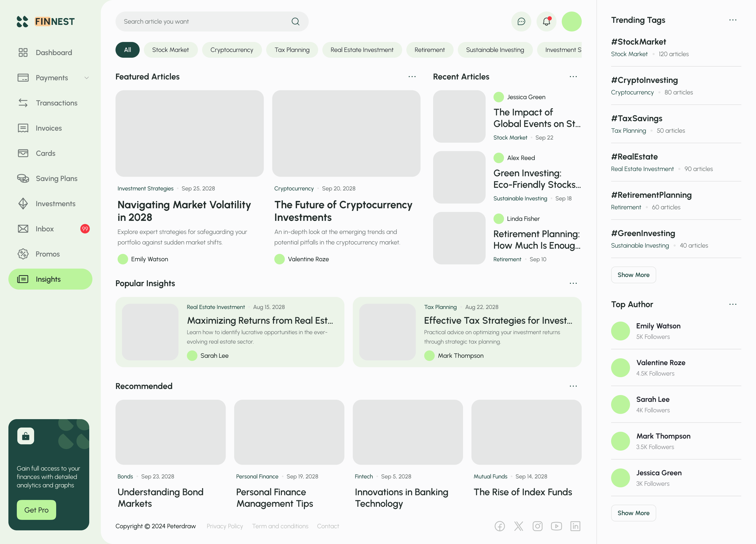This screenshot has height=544, width=756.
Task: Select the Tax Planning category tab
Action: tap(292, 50)
